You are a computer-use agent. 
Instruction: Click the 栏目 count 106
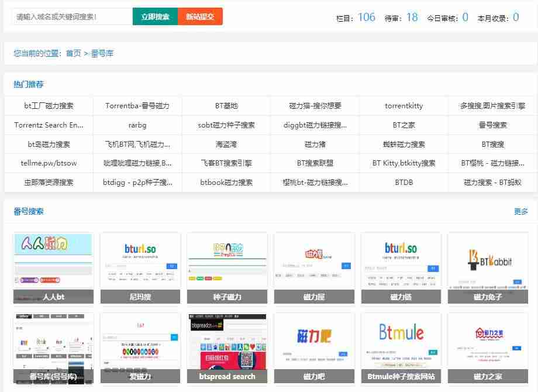click(x=367, y=17)
